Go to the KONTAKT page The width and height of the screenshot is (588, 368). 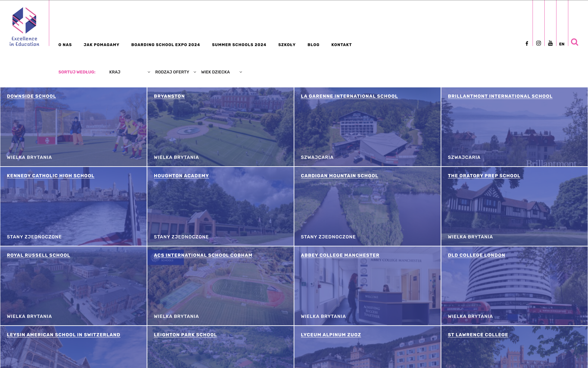coord(341,45)
